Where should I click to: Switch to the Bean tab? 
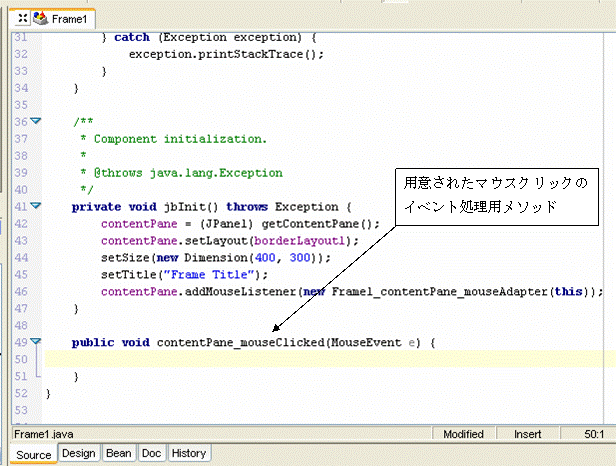tap(119, 453)
